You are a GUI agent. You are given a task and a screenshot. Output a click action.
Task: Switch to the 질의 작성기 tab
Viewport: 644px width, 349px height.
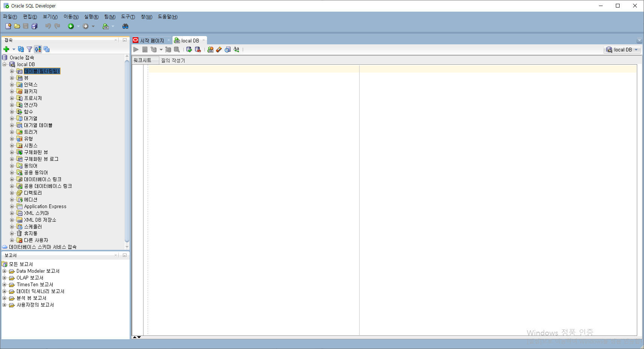tap(173, 60)
